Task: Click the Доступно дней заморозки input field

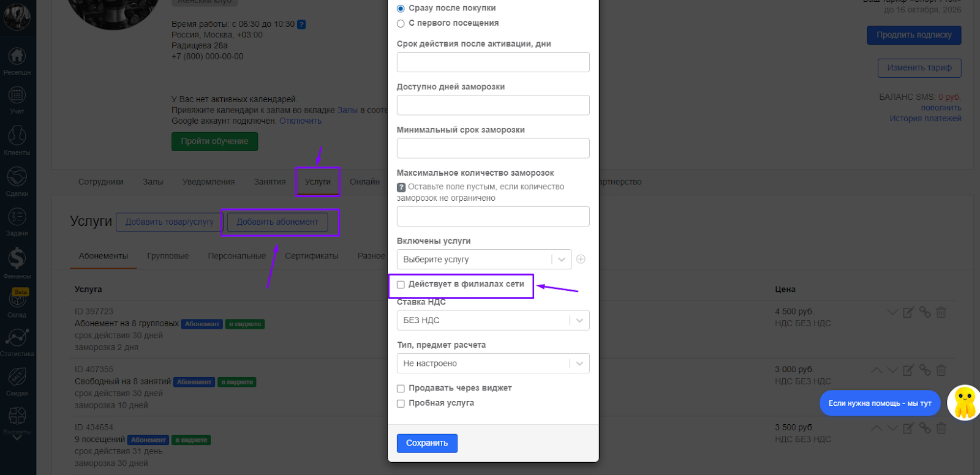Action: pos(492,105)
